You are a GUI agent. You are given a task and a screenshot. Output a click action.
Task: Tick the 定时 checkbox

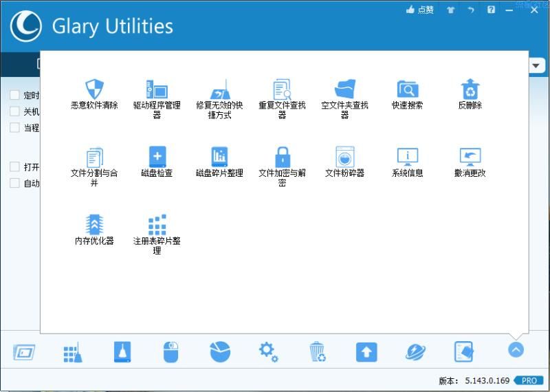tap(14, 95)
